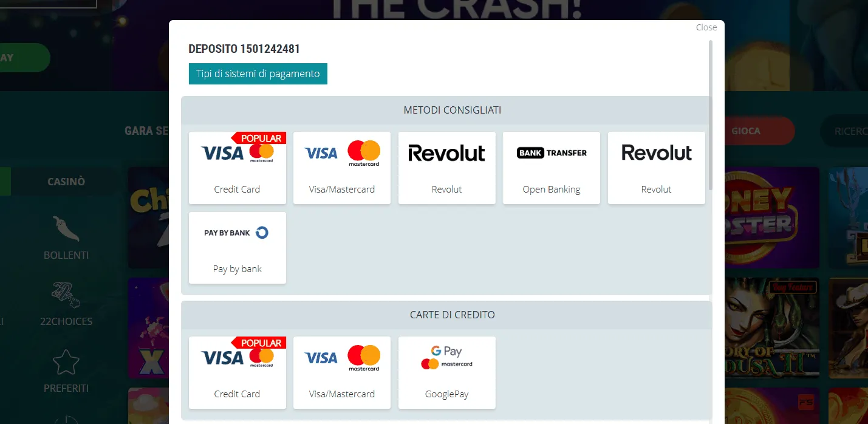Choose the GooglePay icon under Carte di Credito
Image resolution: width=868 pixels, height=424 pixels.
click(x=446, y=357)
